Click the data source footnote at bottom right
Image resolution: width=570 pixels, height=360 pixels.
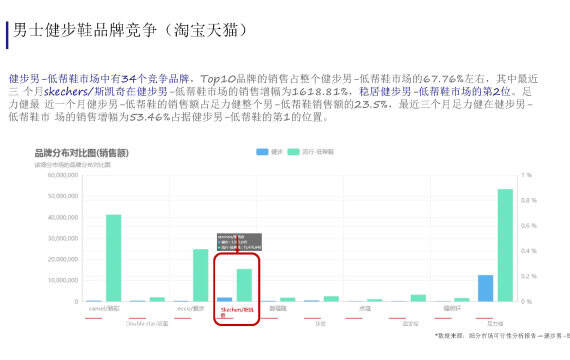pos(502,336)
